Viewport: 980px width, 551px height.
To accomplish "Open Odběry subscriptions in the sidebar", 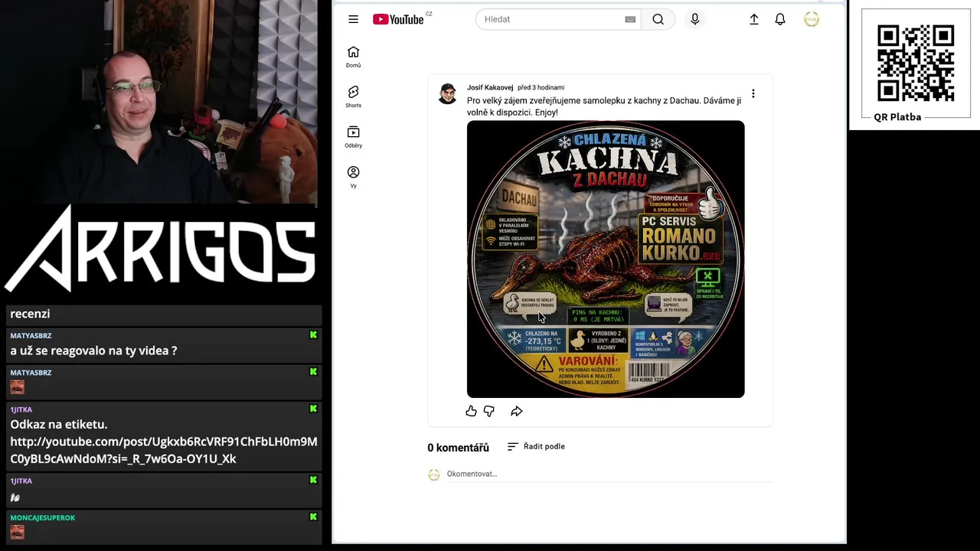I will coord(353,137).
